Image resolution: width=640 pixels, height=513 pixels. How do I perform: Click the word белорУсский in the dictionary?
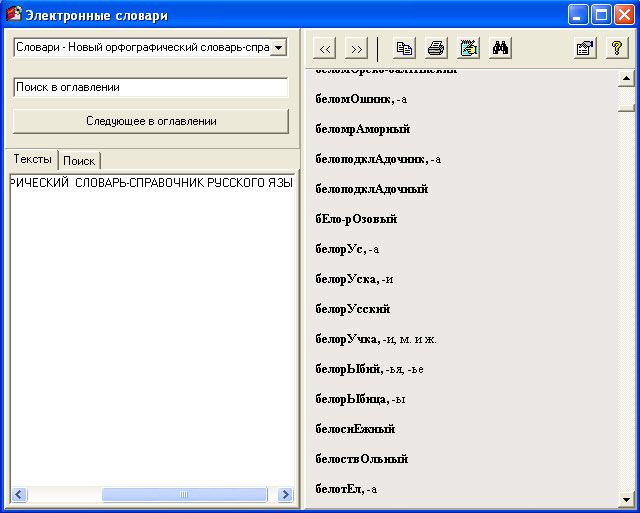tap(353, 309)
